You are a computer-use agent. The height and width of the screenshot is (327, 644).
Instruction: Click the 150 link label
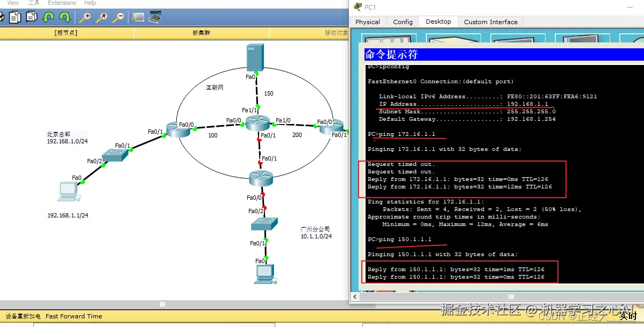(269, 93)
